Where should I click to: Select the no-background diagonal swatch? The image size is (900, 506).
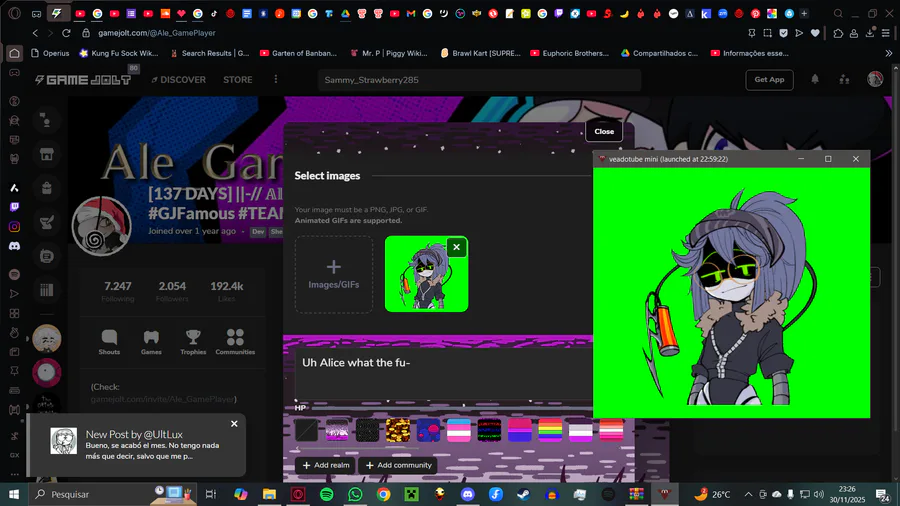coord(307,430)
